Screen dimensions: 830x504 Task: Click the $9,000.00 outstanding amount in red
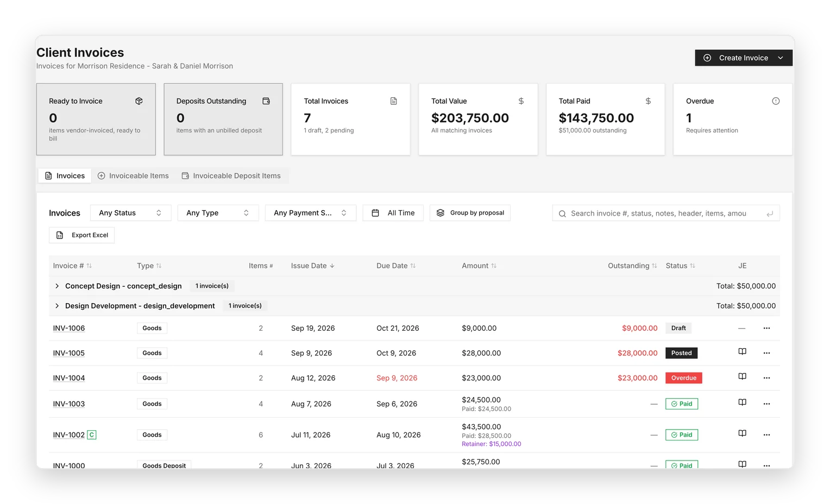640,328
